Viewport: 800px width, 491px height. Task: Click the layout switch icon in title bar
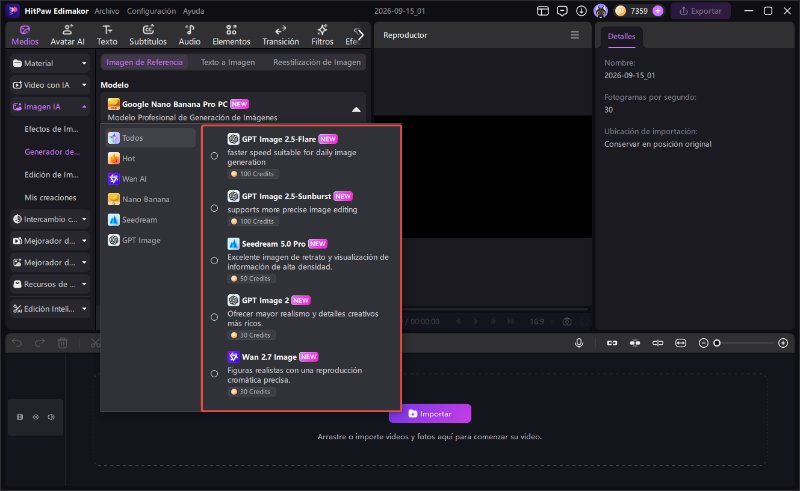pos(543,11)
